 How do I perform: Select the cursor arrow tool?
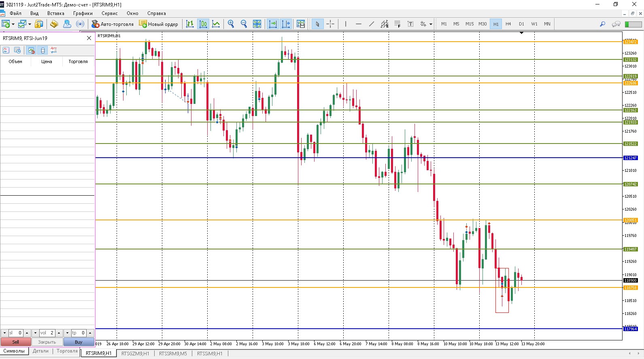click(317, 24)
